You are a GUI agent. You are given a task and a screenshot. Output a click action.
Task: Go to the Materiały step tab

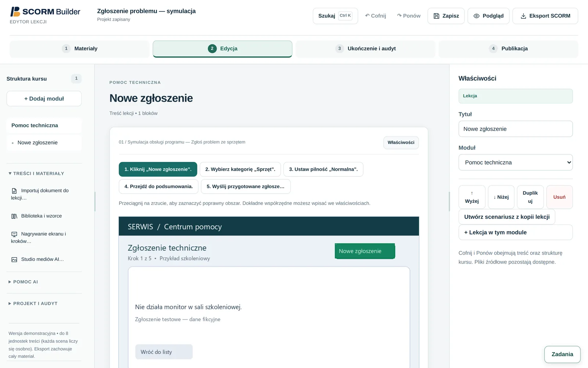pyautogui.click(x=79, y=49)
